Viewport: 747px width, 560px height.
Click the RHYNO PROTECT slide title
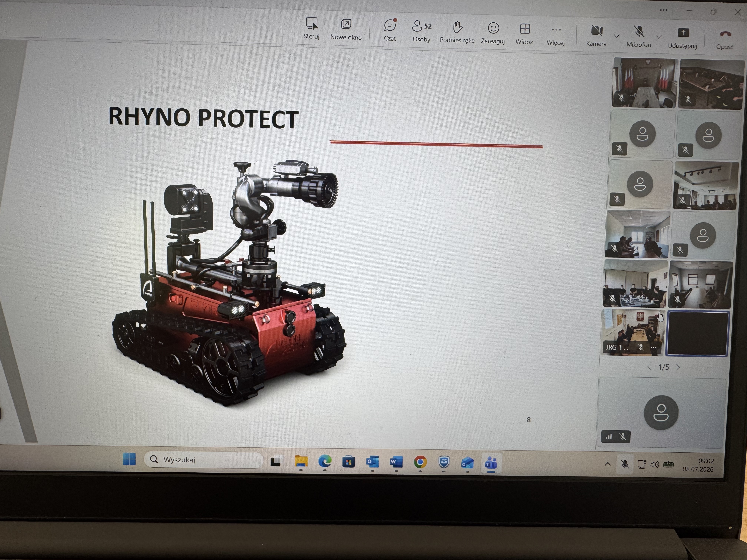pos(203,118)
